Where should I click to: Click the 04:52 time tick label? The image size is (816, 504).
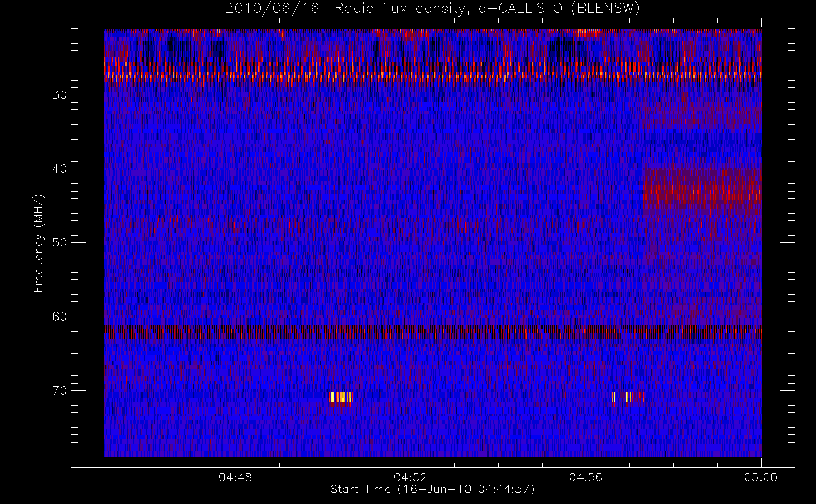(x=411, y=477)
